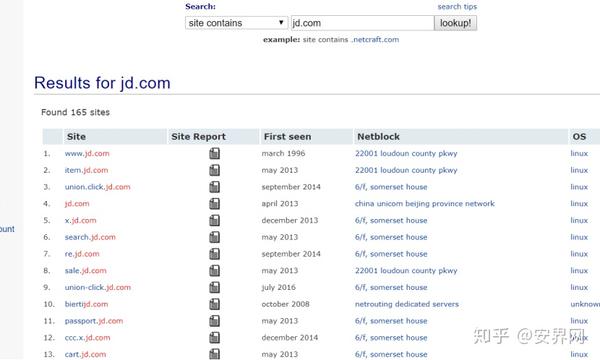
Task: Click the 'july 2016' first seen cell
Action: pos(279,287)
